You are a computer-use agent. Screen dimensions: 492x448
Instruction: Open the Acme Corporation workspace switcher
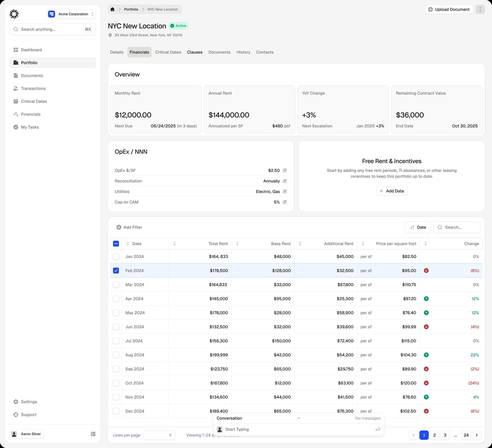71,14
